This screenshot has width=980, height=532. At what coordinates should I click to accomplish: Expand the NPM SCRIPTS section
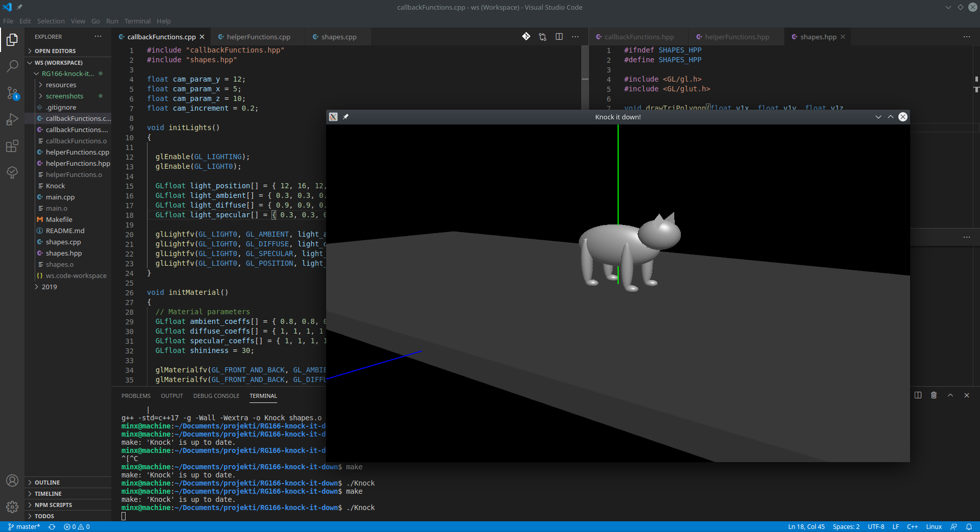tap(68, 505)
